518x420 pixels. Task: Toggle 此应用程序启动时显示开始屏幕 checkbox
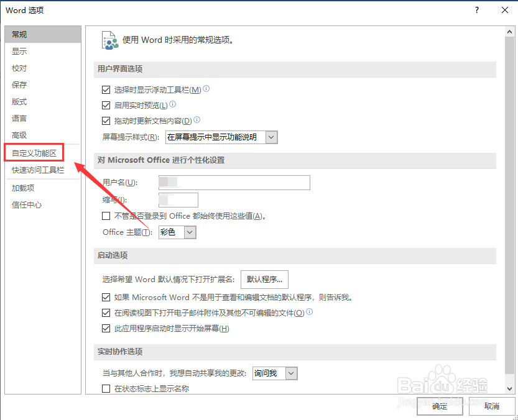(106, 329)
